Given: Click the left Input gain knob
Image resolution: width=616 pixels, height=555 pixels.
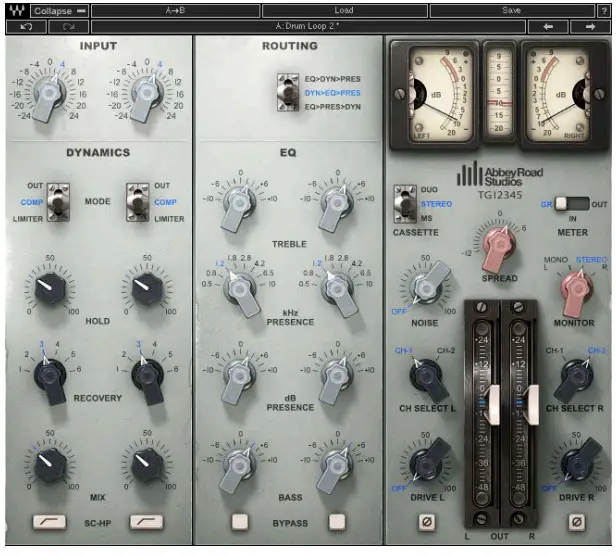Looking at the screenshot, I should (50, 94).
